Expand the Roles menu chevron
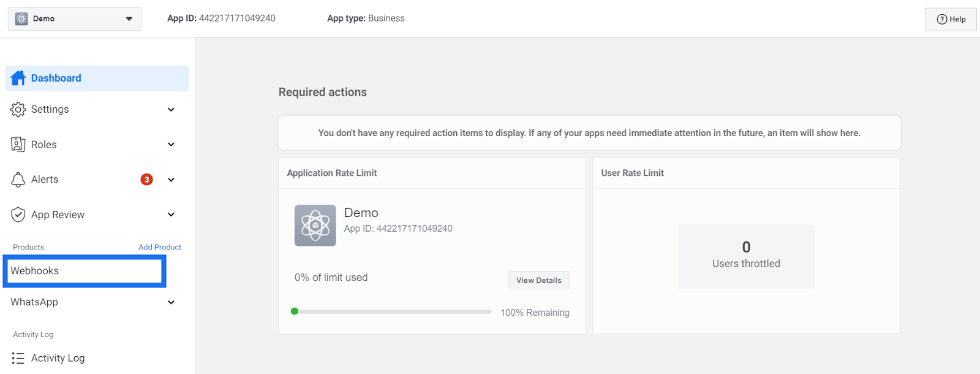 pos(171,145)
